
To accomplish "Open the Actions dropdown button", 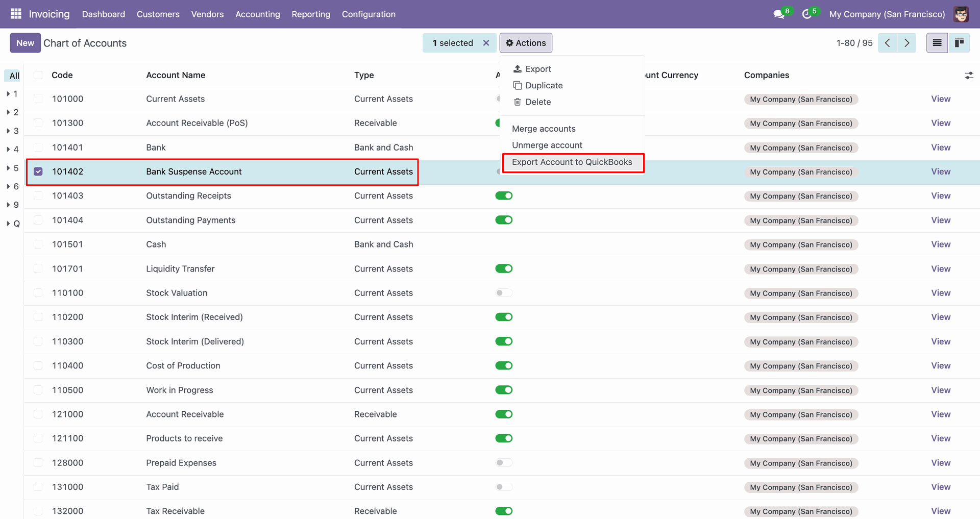I will (526, 43).
